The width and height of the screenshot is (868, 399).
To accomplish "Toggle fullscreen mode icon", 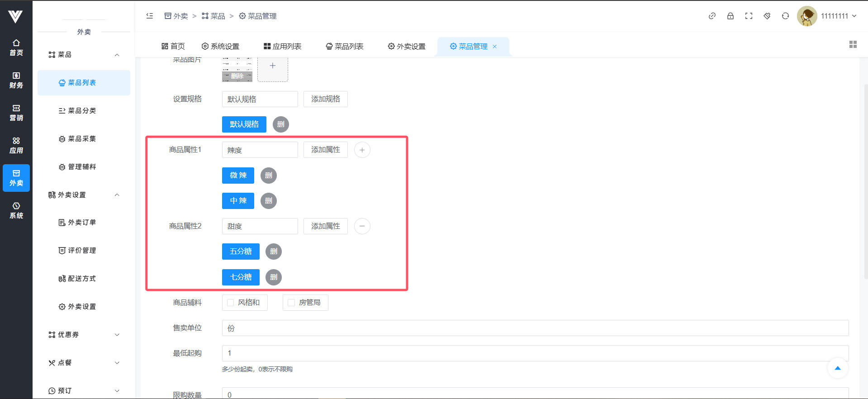I will coord(749,16).
